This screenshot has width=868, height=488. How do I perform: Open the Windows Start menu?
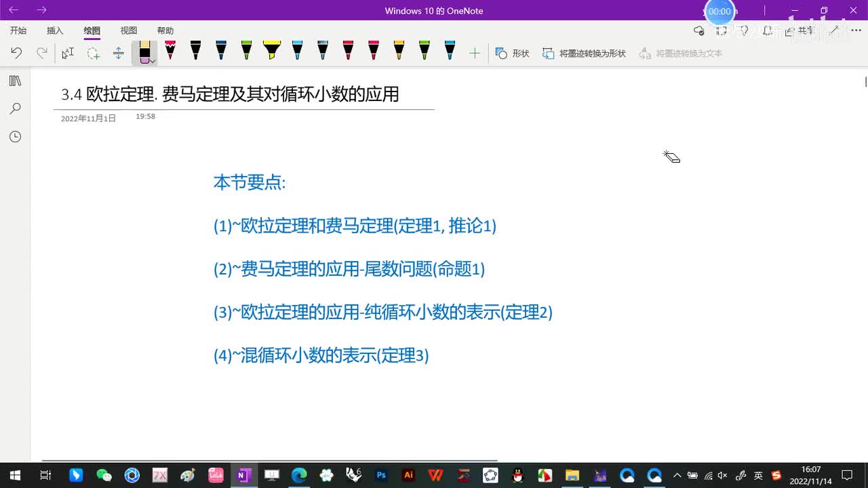[15, 475]
